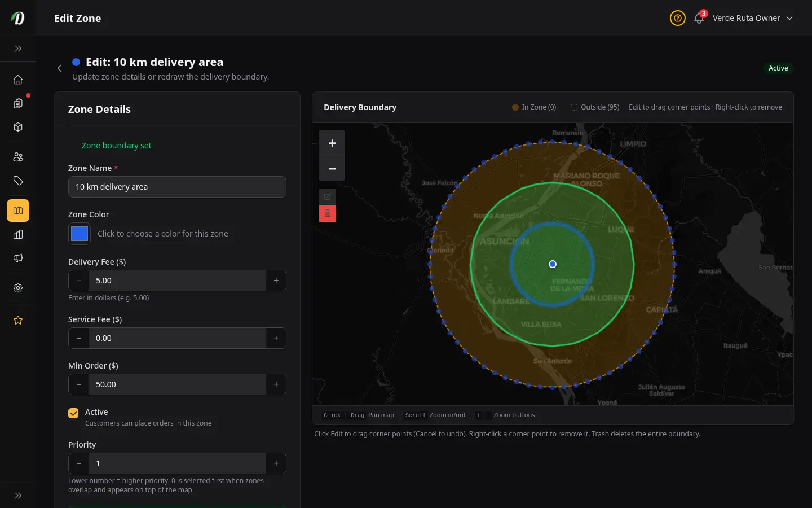Open notifications bell with 3 badge
Viewport: 812px width, 508px height.
[x=700, y=17]
